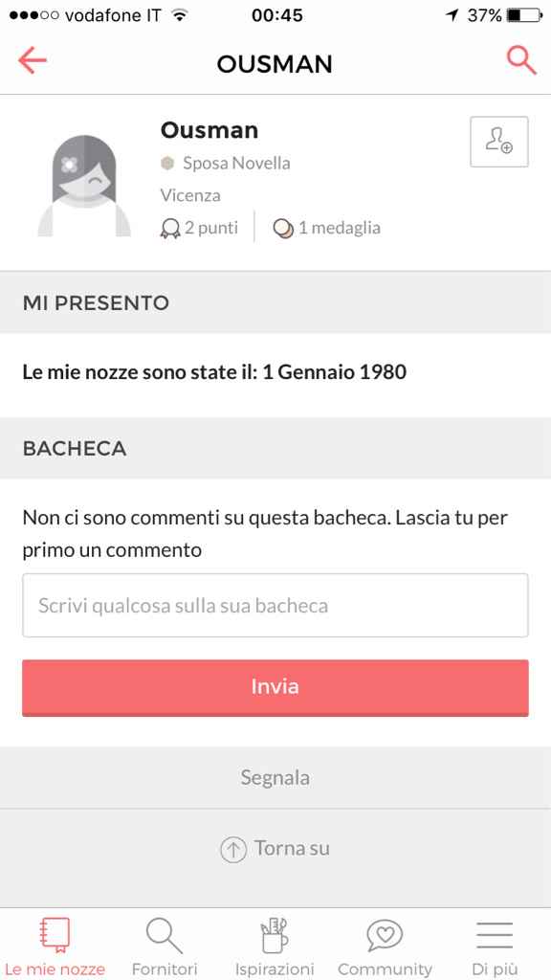Tap the 'Sposa Novella' badge label
The height and width of the screenshot is (980, 551).
click(232, 163)
